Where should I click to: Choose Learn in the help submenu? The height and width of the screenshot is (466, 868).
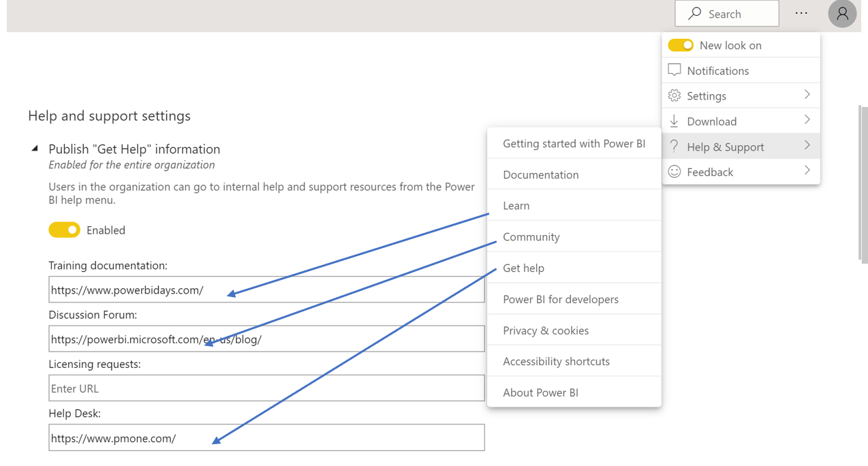coord(574,205)
